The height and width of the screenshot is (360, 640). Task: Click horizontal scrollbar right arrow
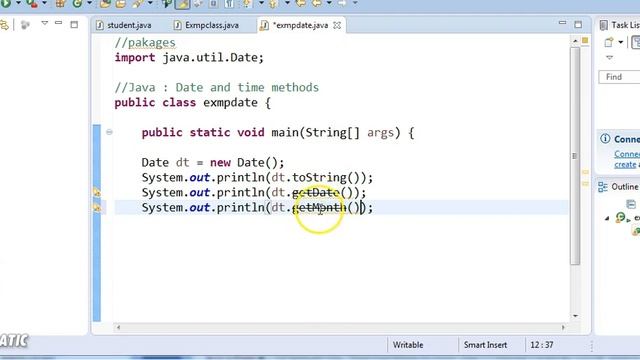[563, 327]
